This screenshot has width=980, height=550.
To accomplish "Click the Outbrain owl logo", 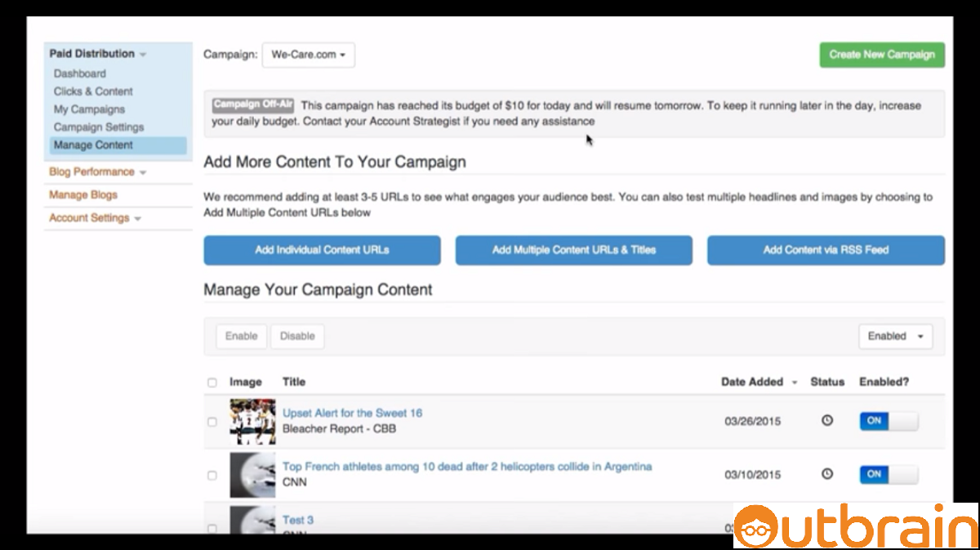I will tap(755, 527).
